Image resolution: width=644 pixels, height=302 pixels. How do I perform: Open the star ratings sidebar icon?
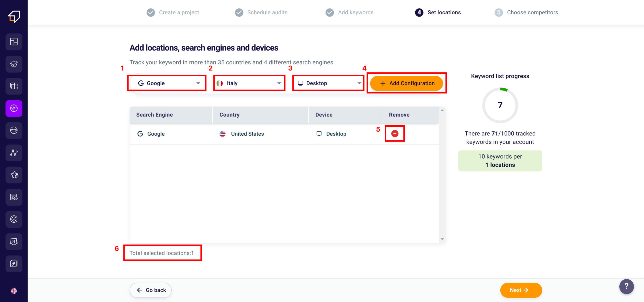coord(14,175)
